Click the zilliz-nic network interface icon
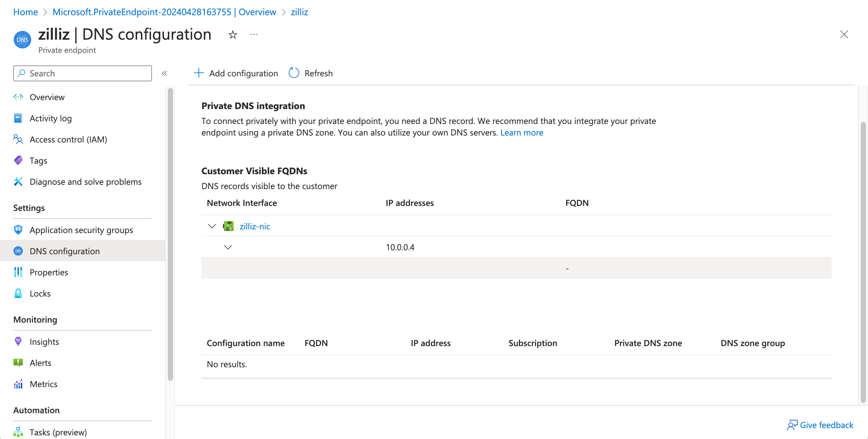The image size is (868, 439). pos(229,226)
